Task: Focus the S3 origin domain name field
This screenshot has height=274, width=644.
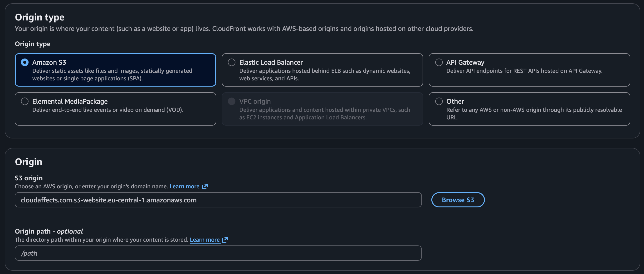Action: coord(218,200)
